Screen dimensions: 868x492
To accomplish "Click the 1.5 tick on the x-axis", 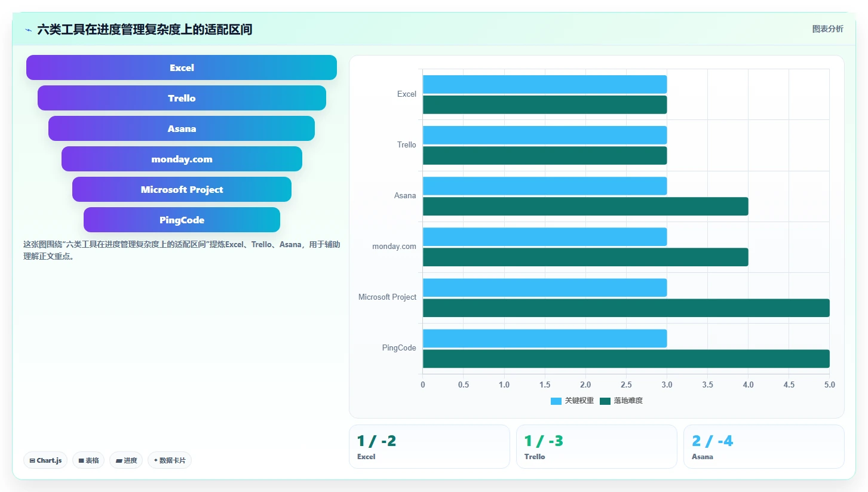I will tap(545, 385).
